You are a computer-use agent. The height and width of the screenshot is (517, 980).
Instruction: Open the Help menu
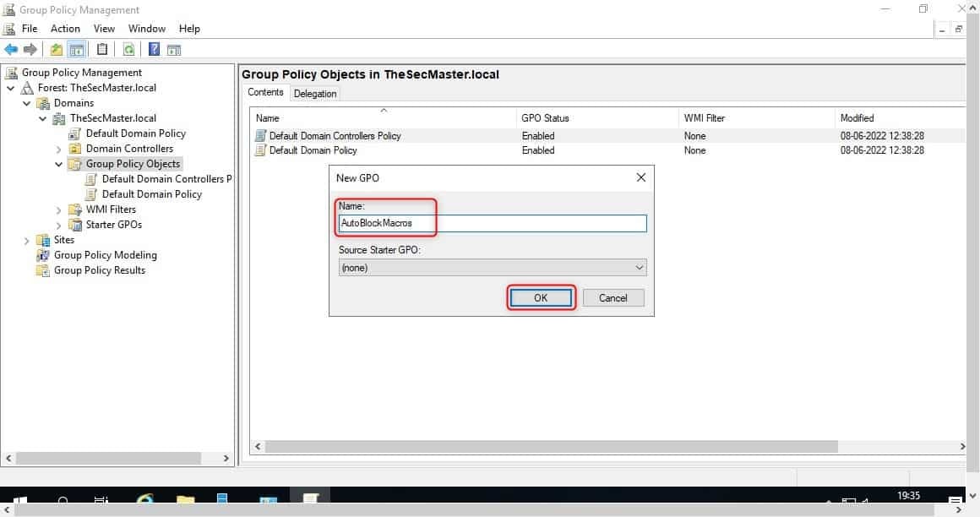coord(189,29)
